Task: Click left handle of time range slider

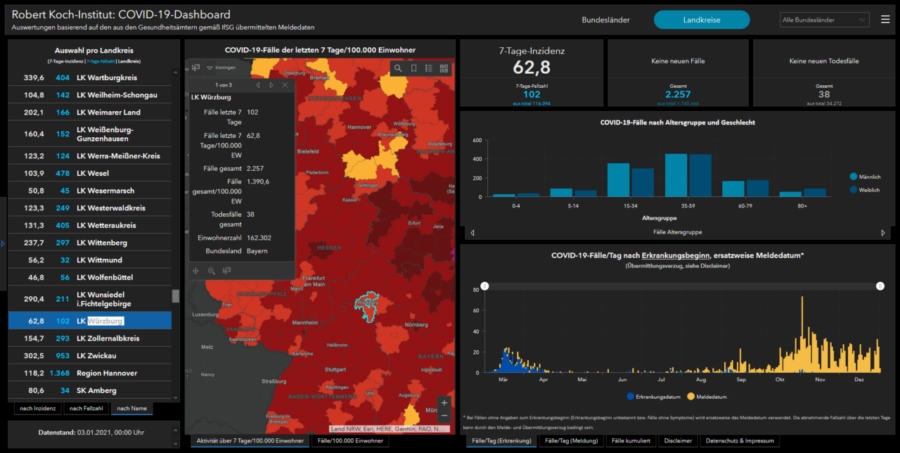Action: click(x=485, y=286)
